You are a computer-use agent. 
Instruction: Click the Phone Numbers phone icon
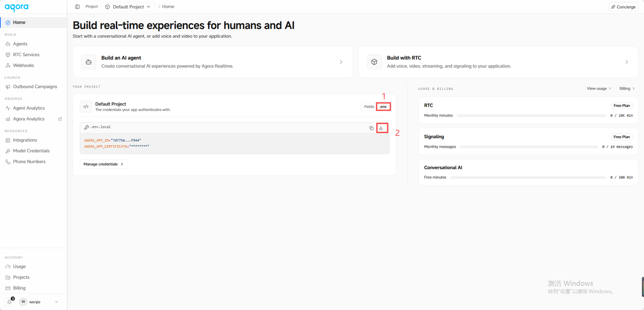click(x=8, y=162)
